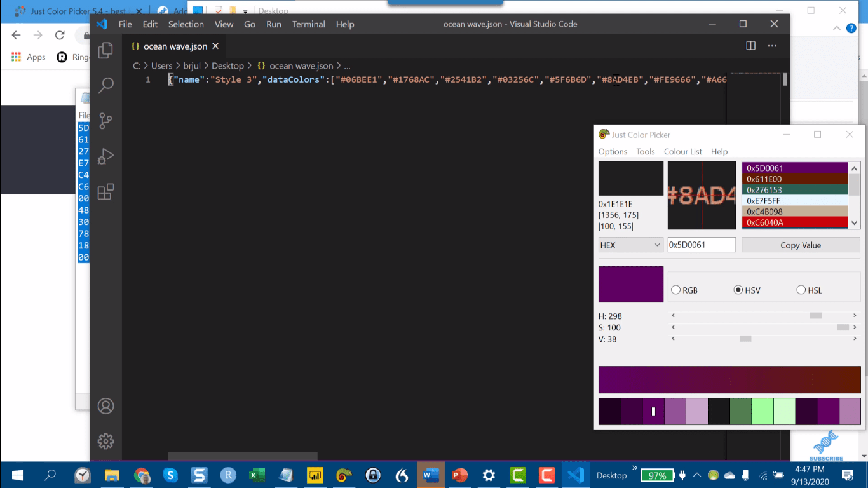Select colour 0xE7F5FF in the colour list
868x488 pixels.
795,201
